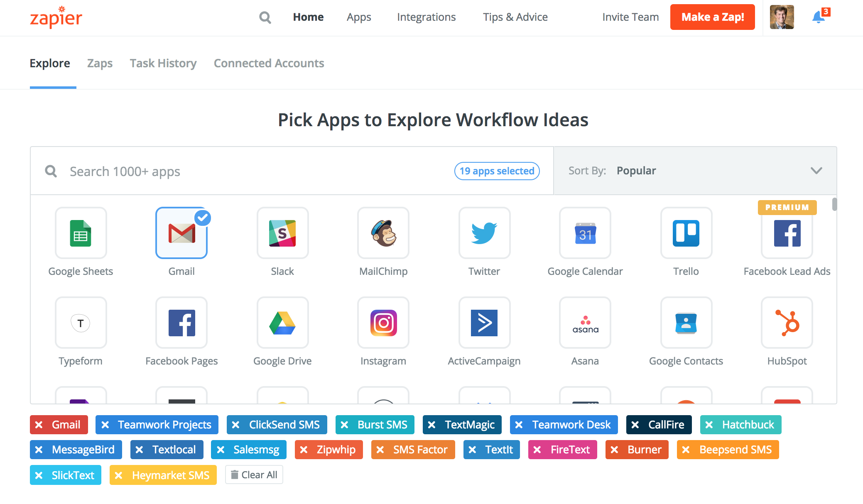
Task: Select the ActiveCampaign app icon
Action: click(484, 323)
